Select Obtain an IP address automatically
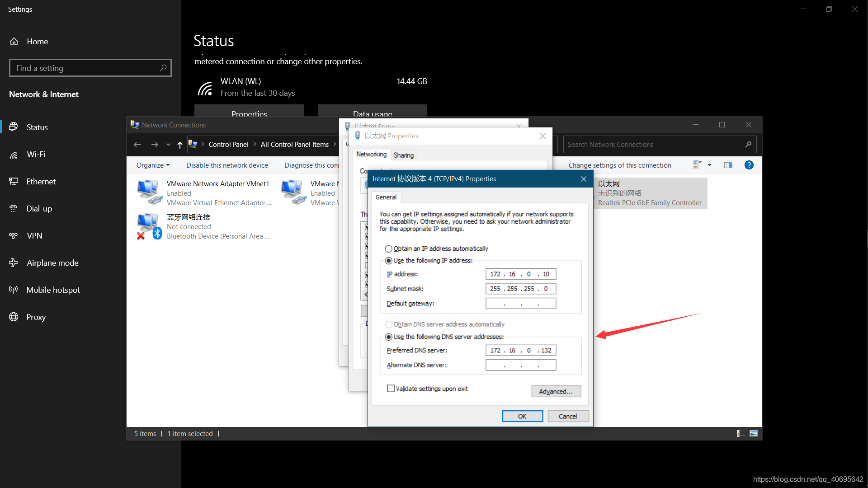 point(388,249)
